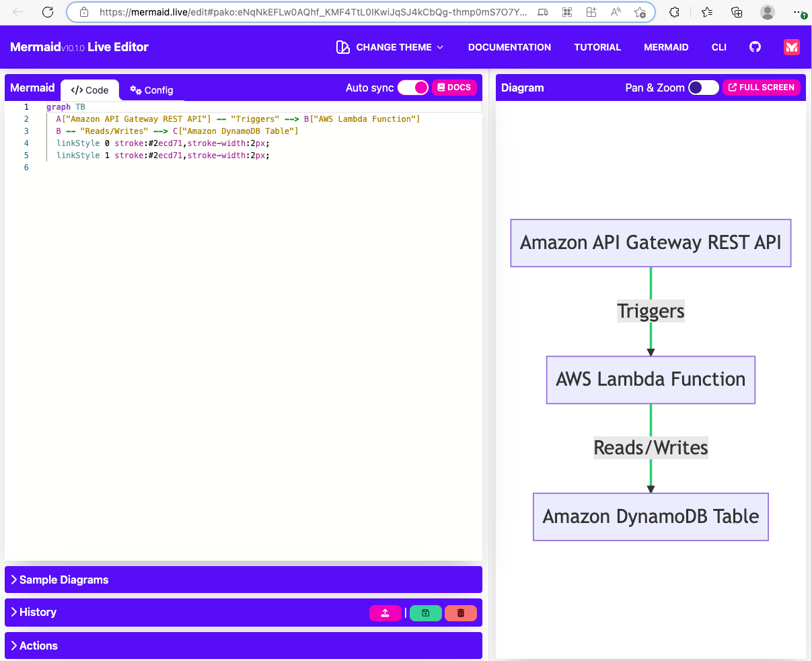Open the browser profile avatar
The width and height of the screenshot is (812, 661).
click(x=767, y=12)
